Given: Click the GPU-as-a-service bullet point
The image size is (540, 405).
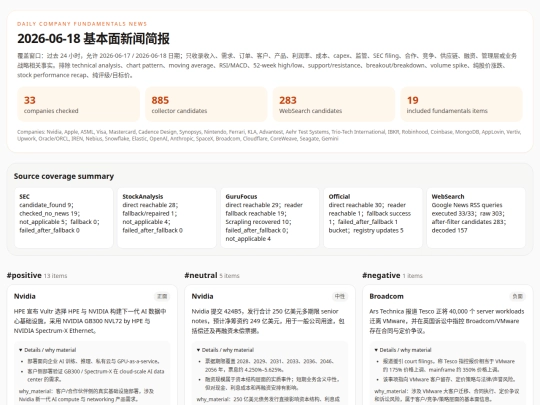Looking at the screenshot, I should pyautogui.click(x=94, y=361).
